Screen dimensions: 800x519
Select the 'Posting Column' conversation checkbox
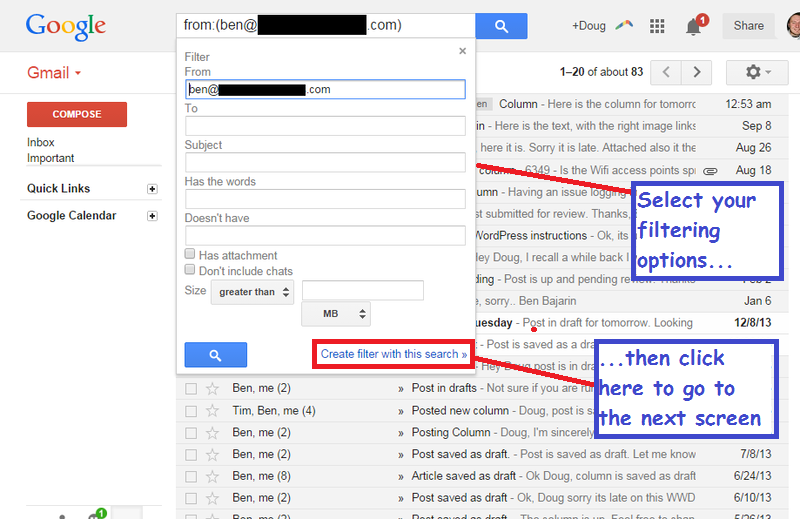click(x=191, y=433)
